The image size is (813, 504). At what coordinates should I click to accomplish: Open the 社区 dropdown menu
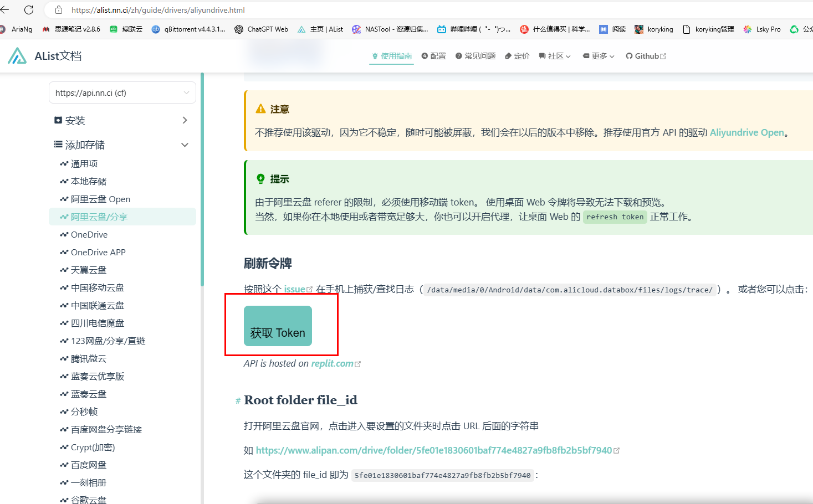(555, 56)
